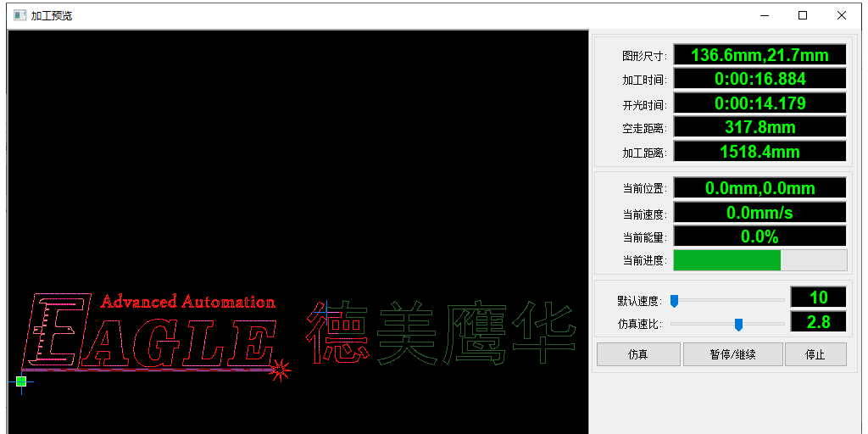Click the 德 character outline in preview

[x=337, y=332]
